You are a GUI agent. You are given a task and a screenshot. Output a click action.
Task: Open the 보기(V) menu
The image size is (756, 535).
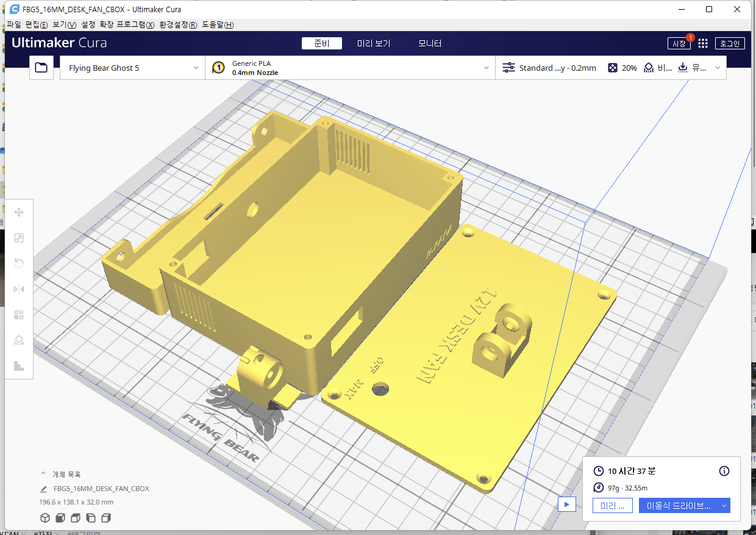click(64, 25)
